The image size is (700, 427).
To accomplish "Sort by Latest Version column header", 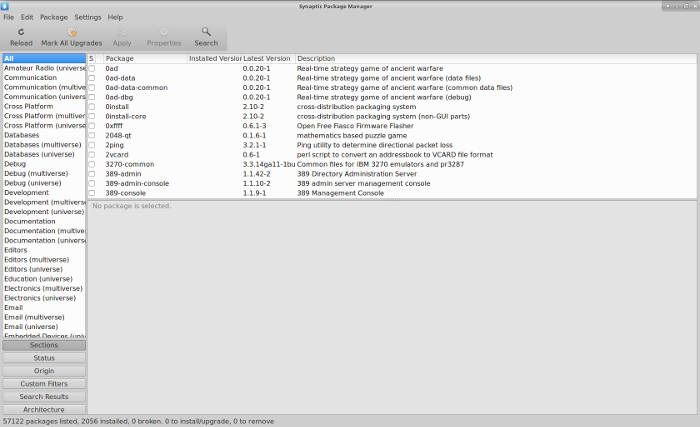I will [268, 59].
